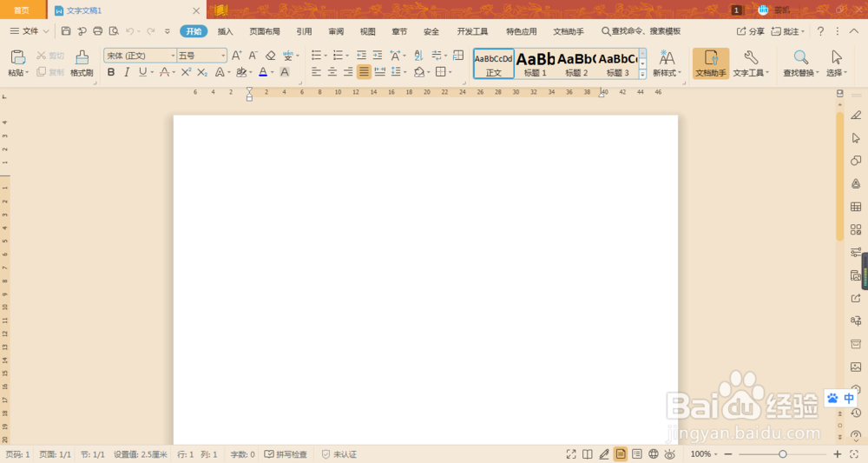The image size is (868, 463).
Task: Clear formatting with eraser icon
Action: click(x=270, y=56)
